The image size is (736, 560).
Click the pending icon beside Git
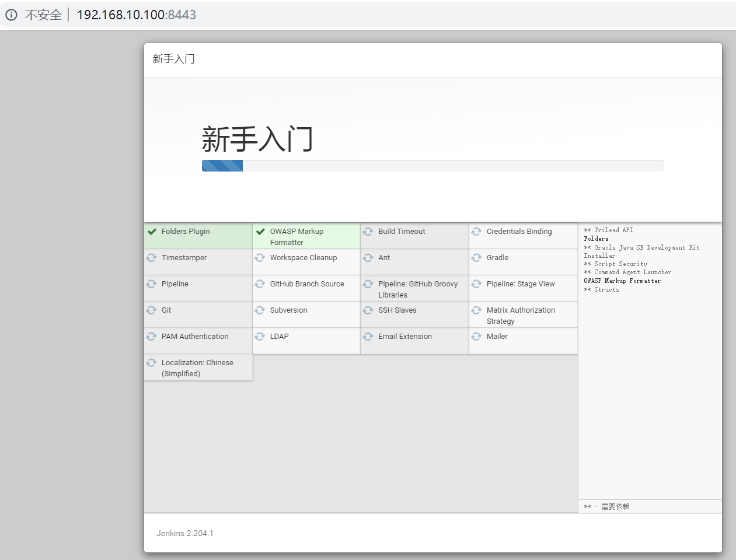(x=152, y=310)
